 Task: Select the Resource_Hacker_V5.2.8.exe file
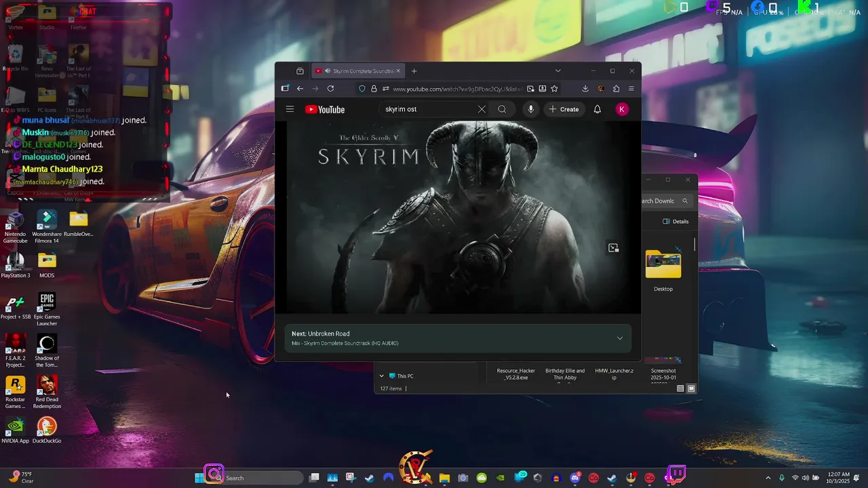pyautogui.click(x=516, y=374)
